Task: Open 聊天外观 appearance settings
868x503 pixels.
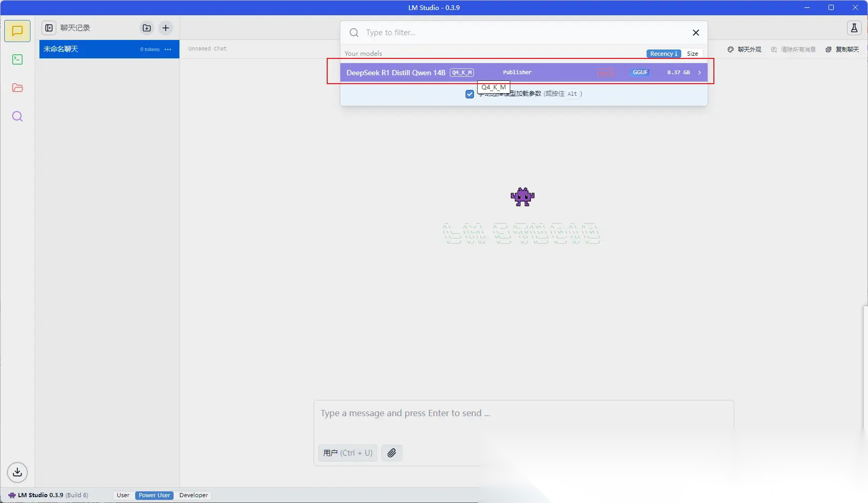Action: point(744,49)
